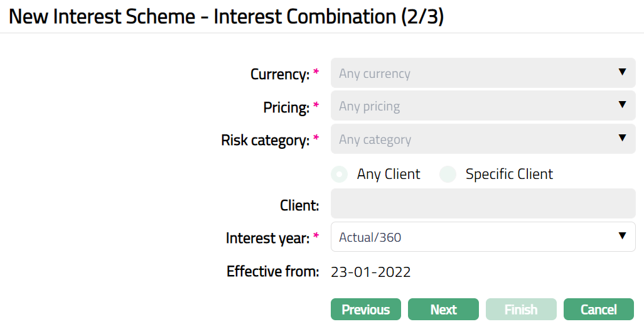Choose the Specific Client option

448,174
